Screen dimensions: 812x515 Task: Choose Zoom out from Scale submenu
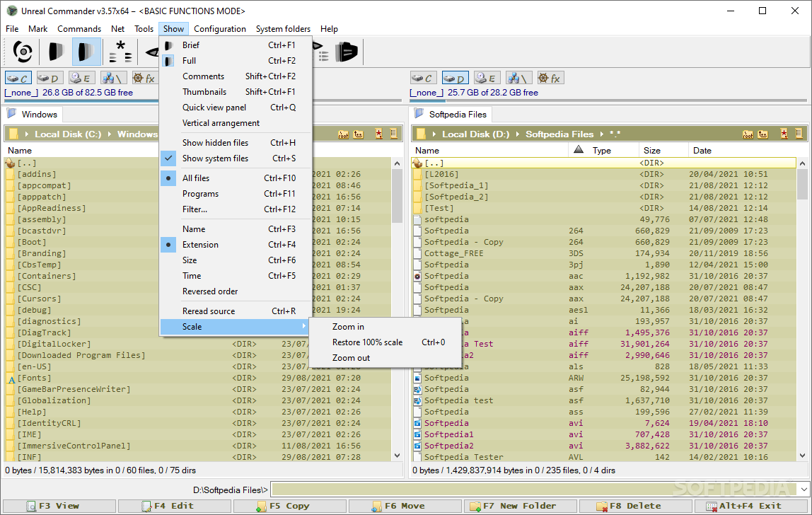click(385, 357)
